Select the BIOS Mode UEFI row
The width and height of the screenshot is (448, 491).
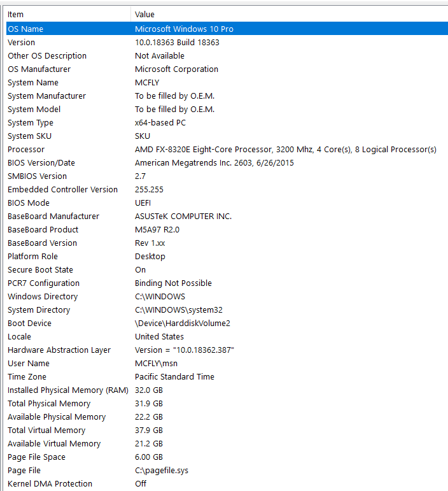coord(227,203)
